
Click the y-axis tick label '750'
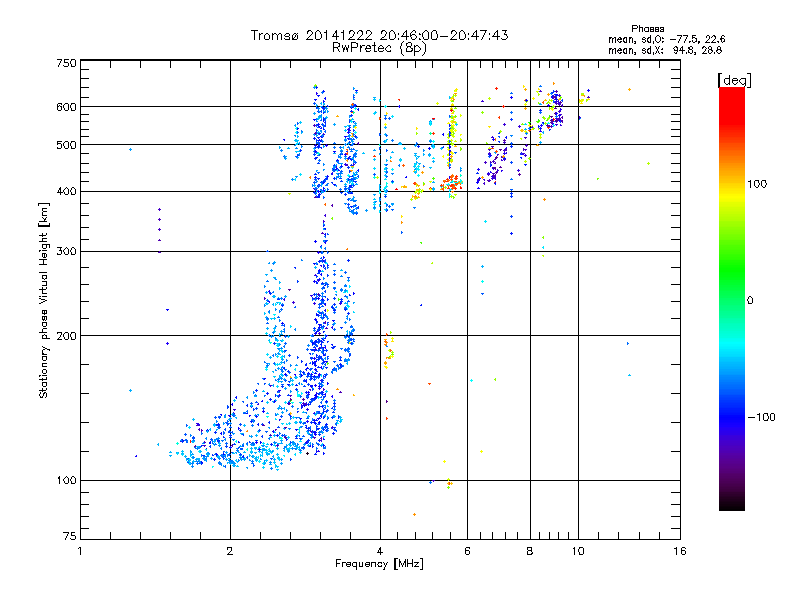(66, 64)
